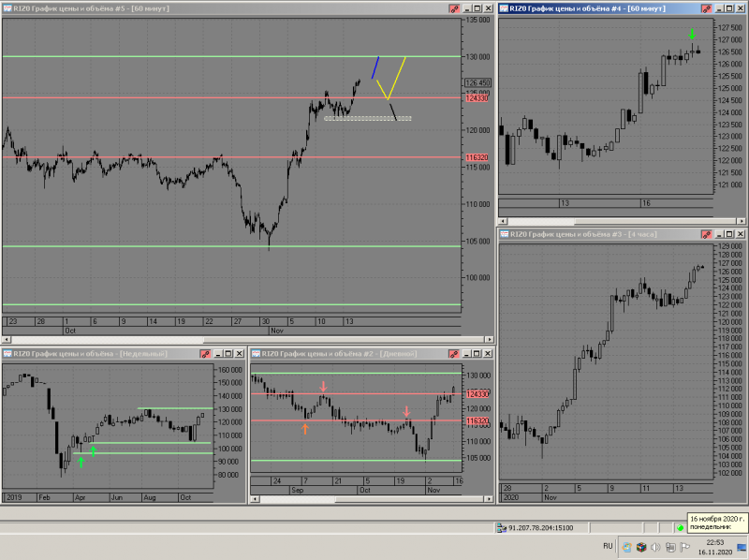Select upper green up arrow in weekly chart
Viewport: 749px width, 560px height.
(93, 450)
